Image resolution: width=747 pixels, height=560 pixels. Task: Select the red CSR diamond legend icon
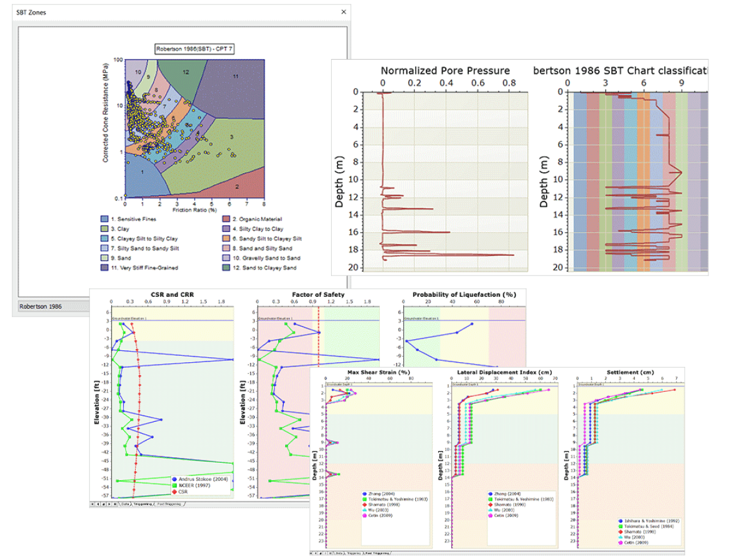(x=174, y=492)
